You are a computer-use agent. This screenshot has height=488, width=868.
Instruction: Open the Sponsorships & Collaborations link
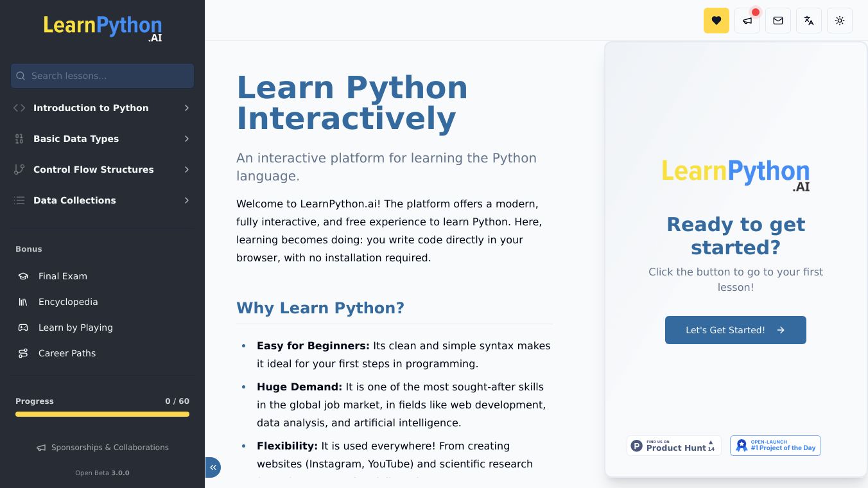pos(103,448)
